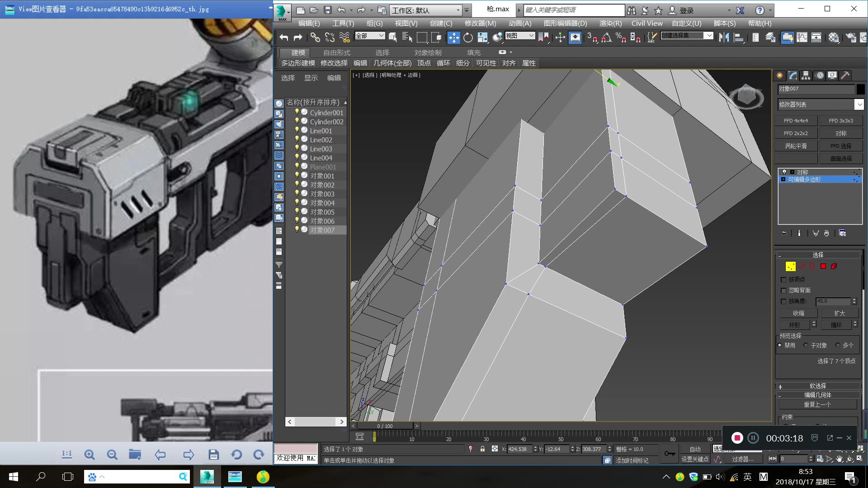This screenshot has height=488, width=868.
Task: Click the 扩大 grow selection button
Action: coord(840,313)
